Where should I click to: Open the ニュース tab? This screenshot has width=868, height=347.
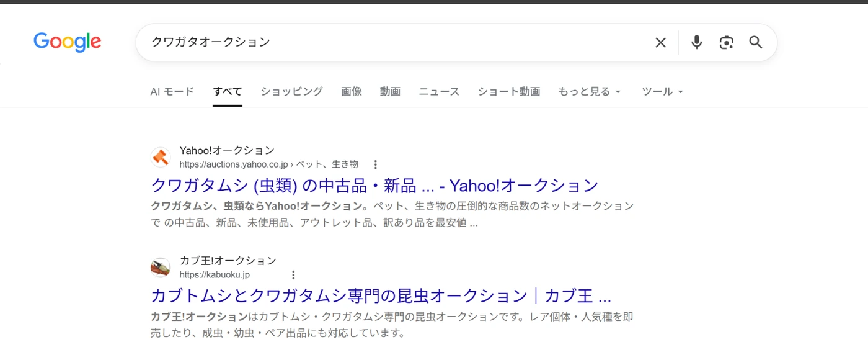pos(439,91)
